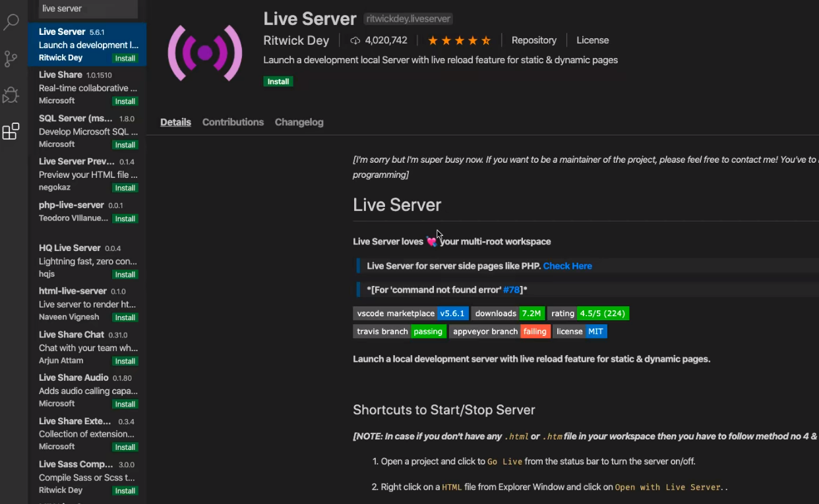Click the rating 4.5/5 badge
The image size is (819, 504).
588,314
